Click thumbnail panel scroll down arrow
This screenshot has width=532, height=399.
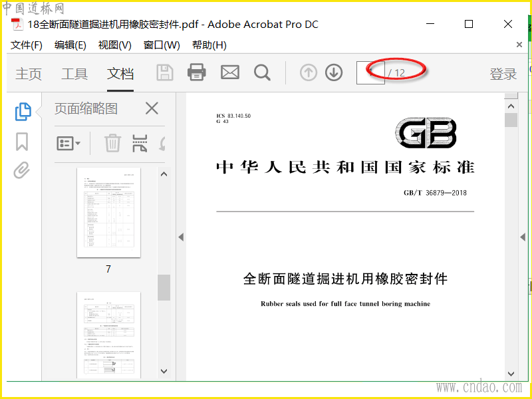(x=164, y=371)
